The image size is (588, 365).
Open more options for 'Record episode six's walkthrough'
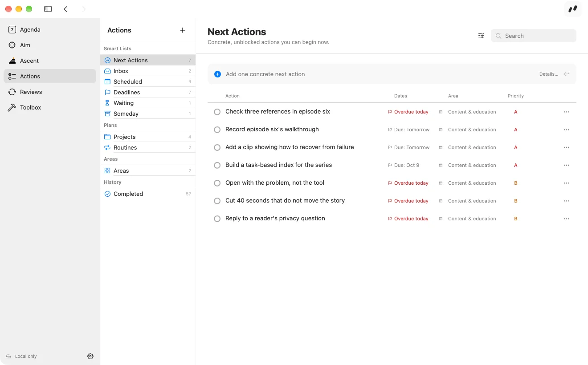point(566,130)
